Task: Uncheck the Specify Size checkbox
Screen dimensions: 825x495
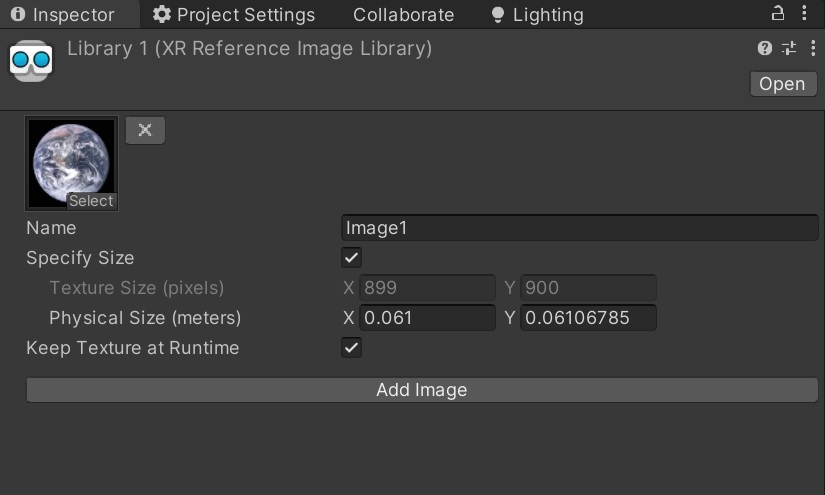Action: pos(351,258)
